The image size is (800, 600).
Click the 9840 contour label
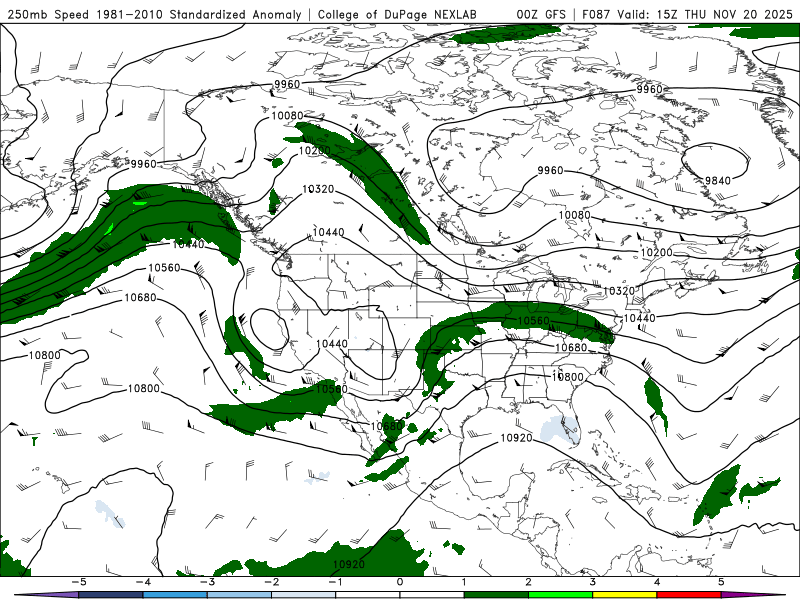click(718, 180)
